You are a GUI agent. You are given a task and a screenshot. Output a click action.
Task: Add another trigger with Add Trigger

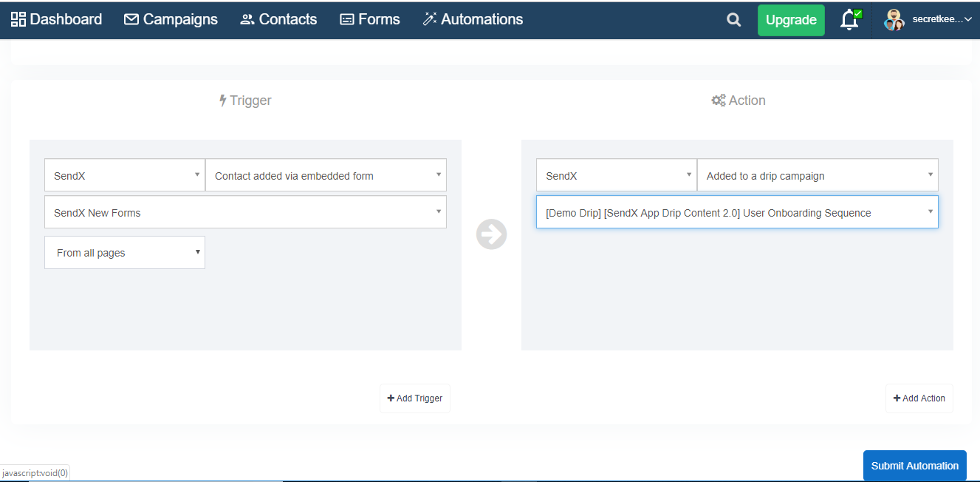click(x=415, y=398)
